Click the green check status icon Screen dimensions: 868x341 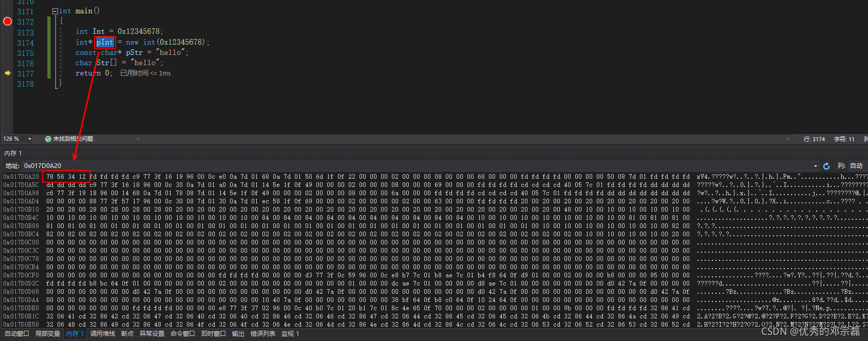[48, 139]
